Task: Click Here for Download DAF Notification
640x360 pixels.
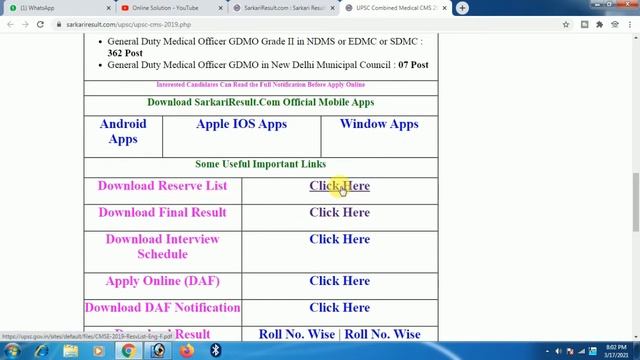Action: (x=340, y=308)
